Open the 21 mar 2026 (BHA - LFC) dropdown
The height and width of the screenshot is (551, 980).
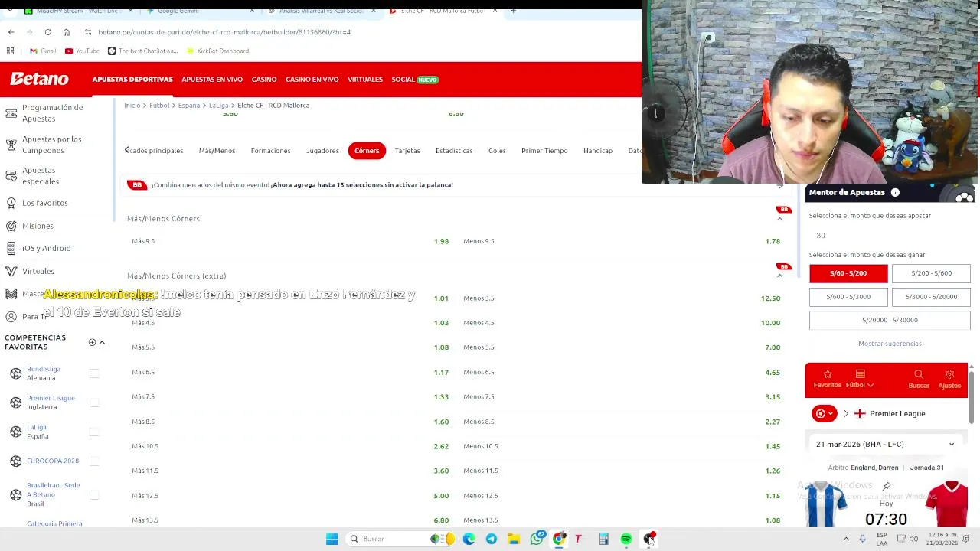885,444
